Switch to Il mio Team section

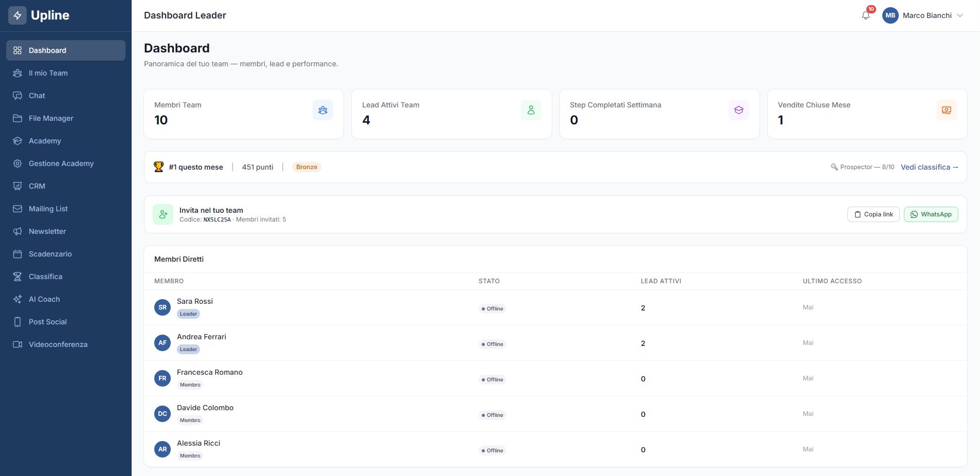(x=48, y=73)
